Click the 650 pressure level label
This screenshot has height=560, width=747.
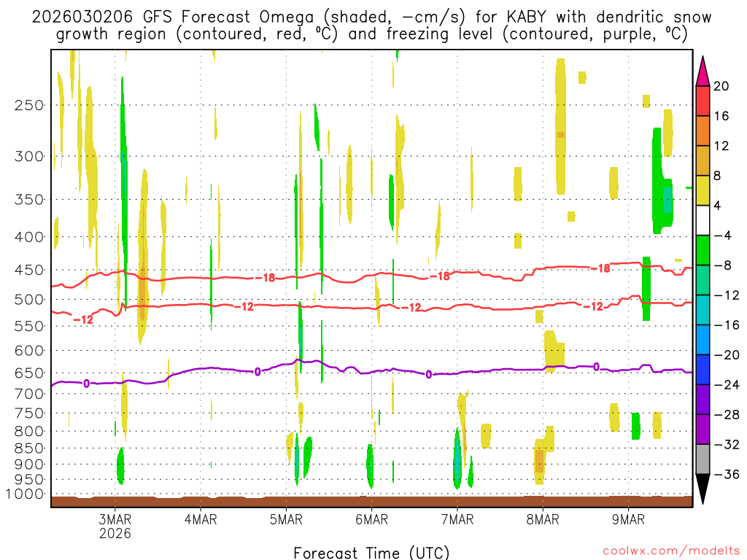(x=29, y=373)
